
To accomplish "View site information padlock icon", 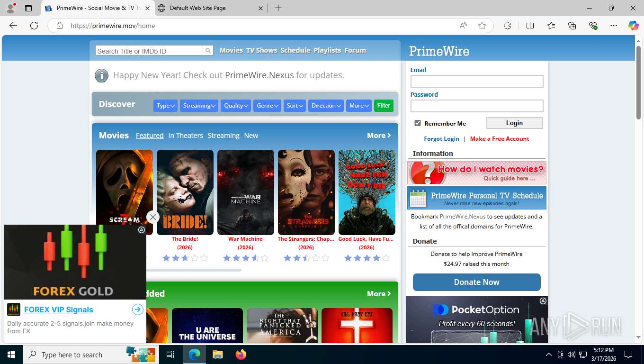I will tap(60, 26).
